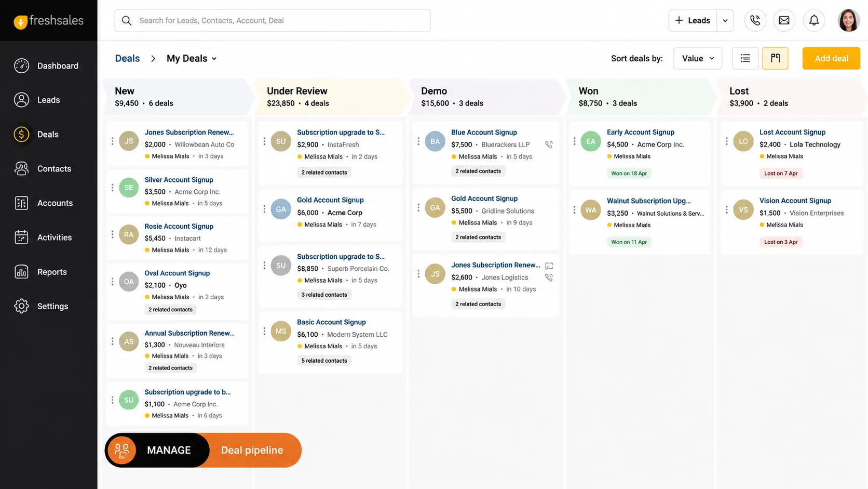This screenshot has width=868, height=489.
Task: Open the Sort deals by Value dropdown
Action: coord(698,58)
